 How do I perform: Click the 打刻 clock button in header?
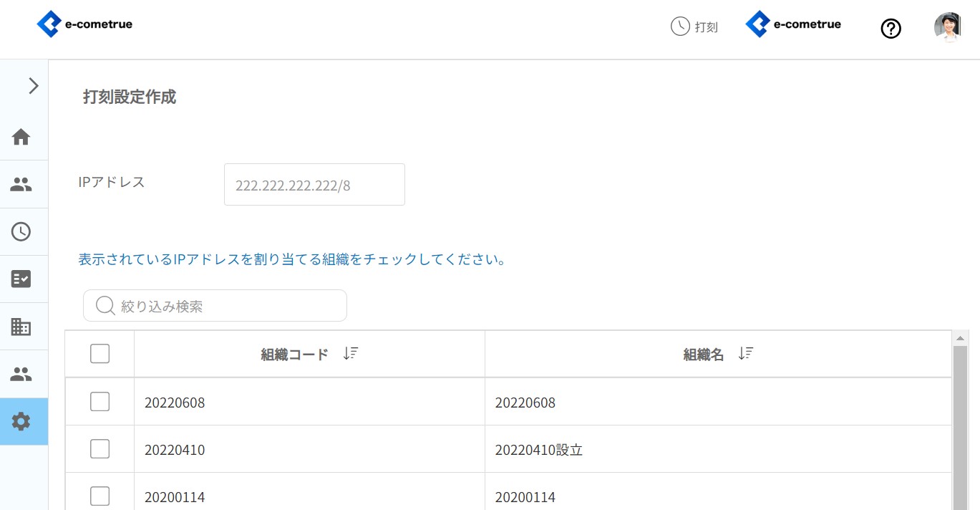[694, 27]
